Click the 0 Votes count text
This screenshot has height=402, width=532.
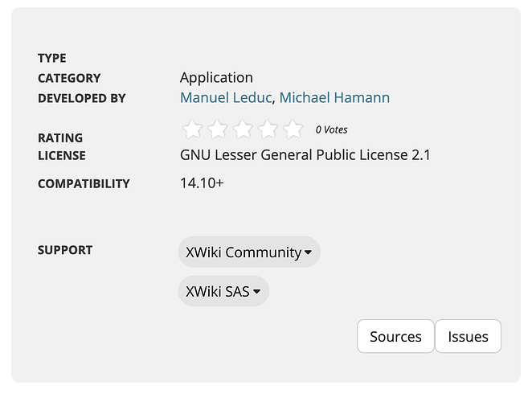pyautogui.click(x=331, y=129)
